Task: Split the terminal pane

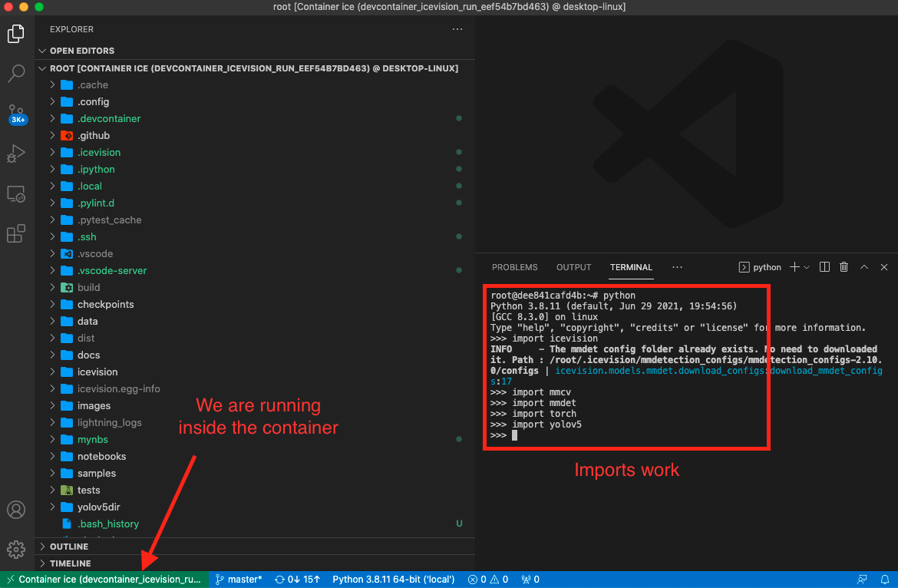Action: point(824,266)
